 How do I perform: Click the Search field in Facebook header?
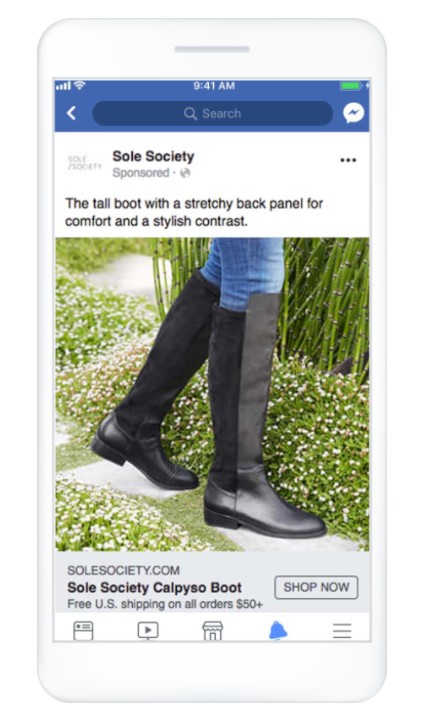click(213, 113)
